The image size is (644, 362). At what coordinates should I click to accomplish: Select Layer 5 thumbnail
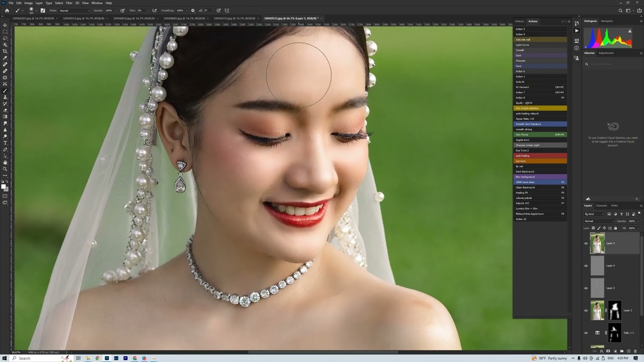pos(597,243)
